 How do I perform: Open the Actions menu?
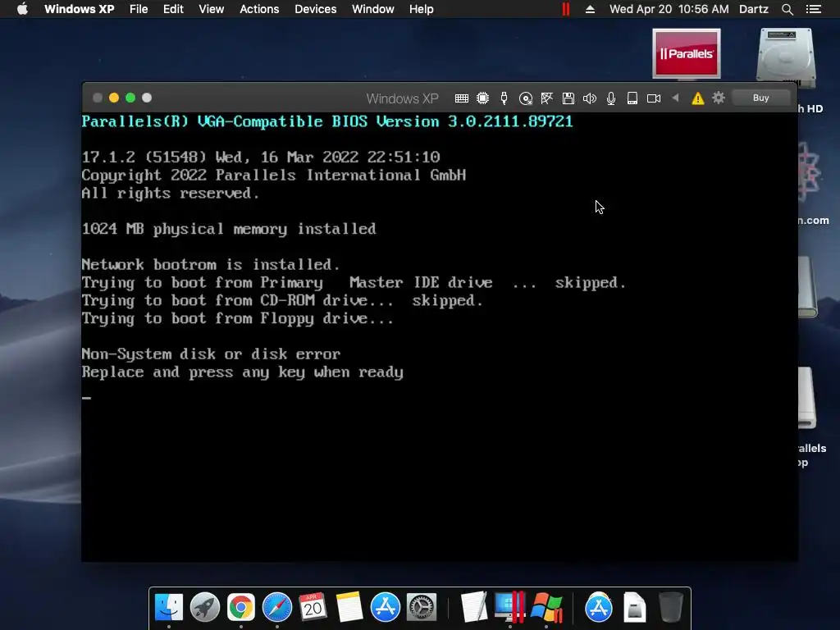259,9
